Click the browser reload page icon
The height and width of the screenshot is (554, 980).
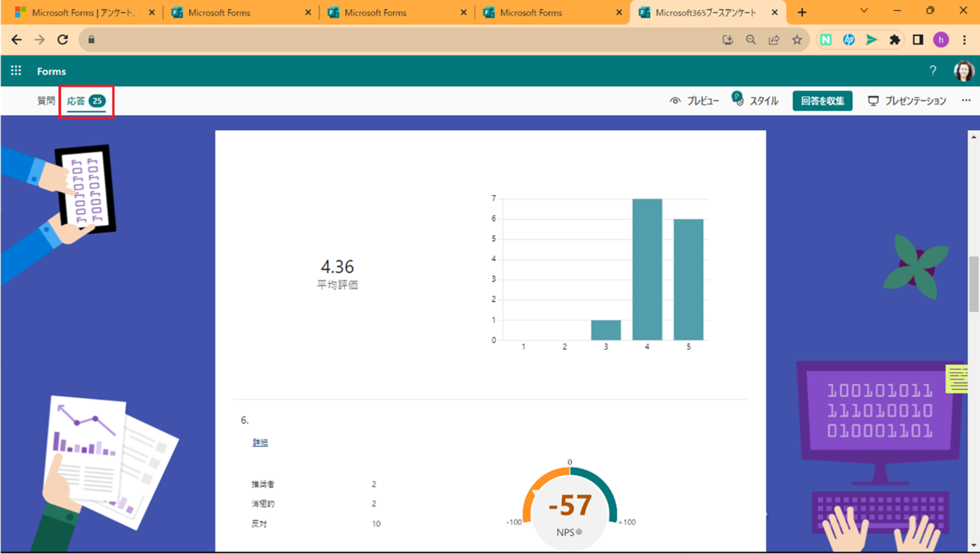coord(63,40)
